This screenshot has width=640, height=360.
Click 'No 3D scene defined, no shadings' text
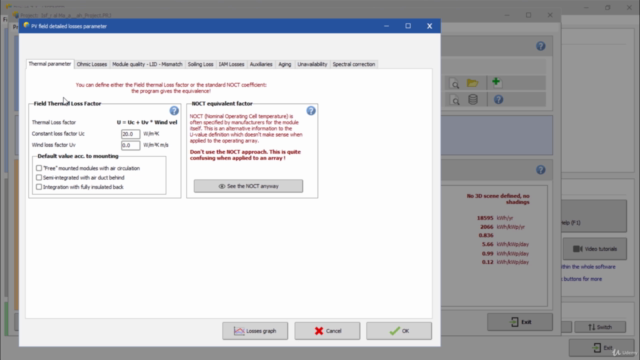coord(498,199)
